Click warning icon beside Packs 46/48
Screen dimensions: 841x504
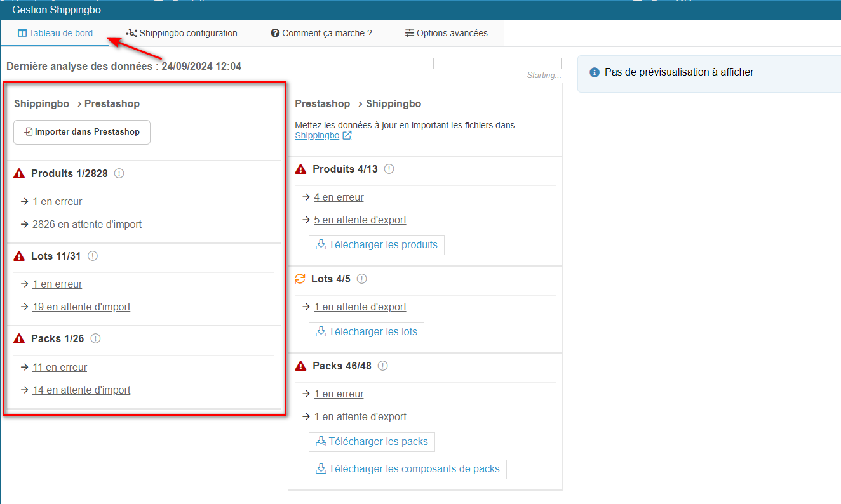point(300,366)
